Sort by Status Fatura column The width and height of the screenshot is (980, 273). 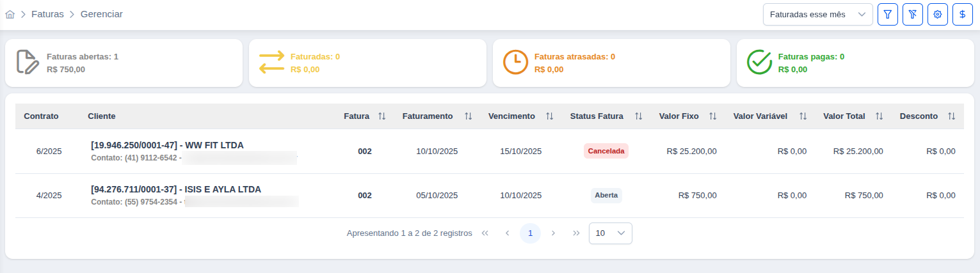pyautogui.click(x=638, y=116)
